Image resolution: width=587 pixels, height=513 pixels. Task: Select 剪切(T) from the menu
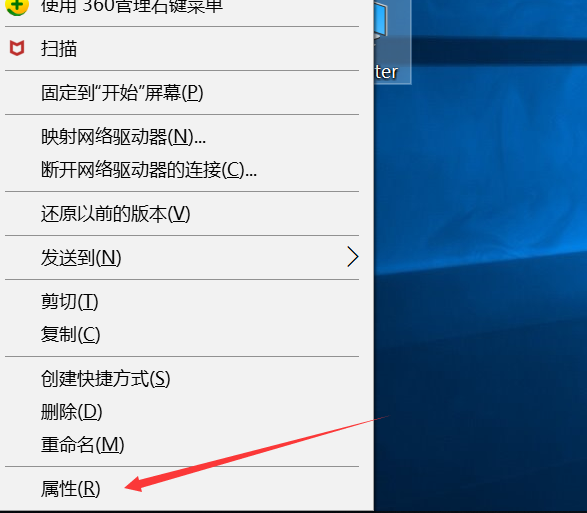click(182, 301)
